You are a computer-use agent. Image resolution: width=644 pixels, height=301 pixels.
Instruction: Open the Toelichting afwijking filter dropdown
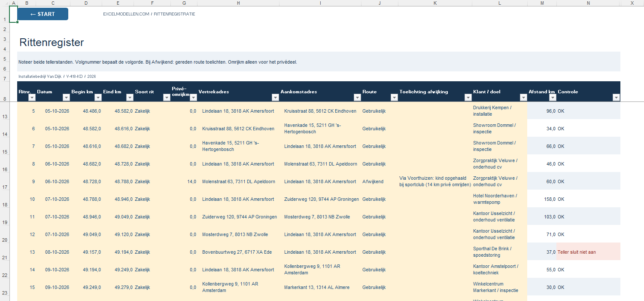point(468,98)
